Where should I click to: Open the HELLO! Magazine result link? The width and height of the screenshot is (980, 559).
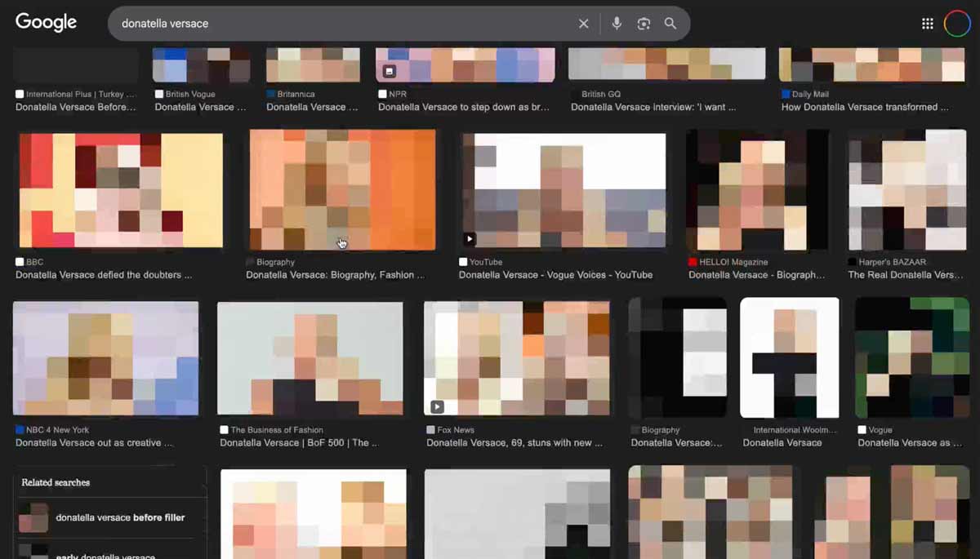[x=756, y=275]
